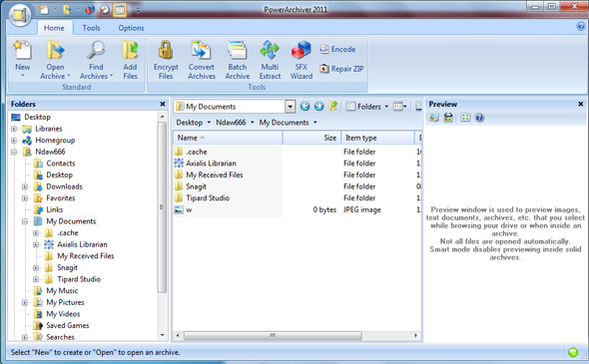Click first Preview toolbar image icon

click(x=434, y=118)
